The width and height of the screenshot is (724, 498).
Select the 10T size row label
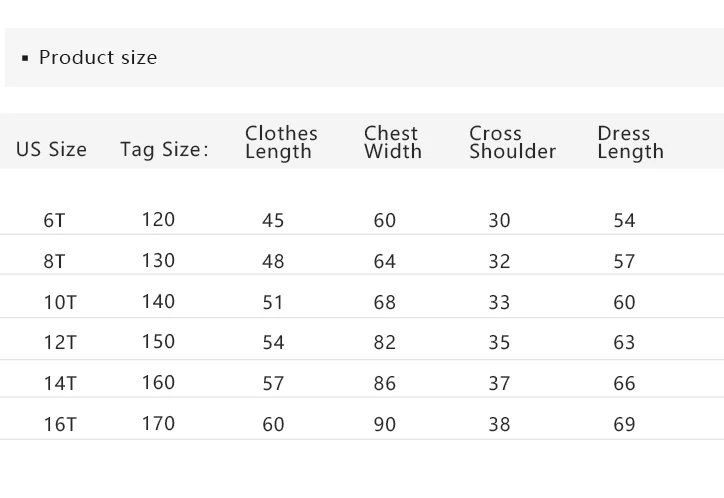[x=59, y=302]
